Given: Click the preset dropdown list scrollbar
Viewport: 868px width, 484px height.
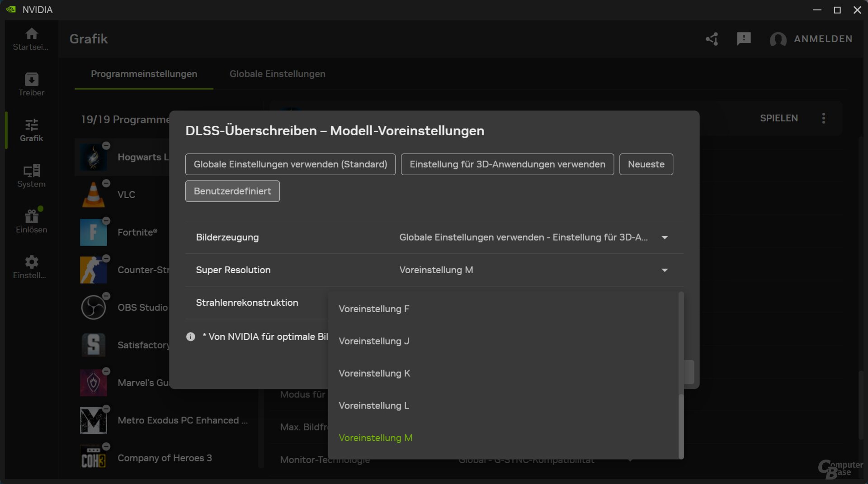Looking at the screenshot, I should 681,425.
